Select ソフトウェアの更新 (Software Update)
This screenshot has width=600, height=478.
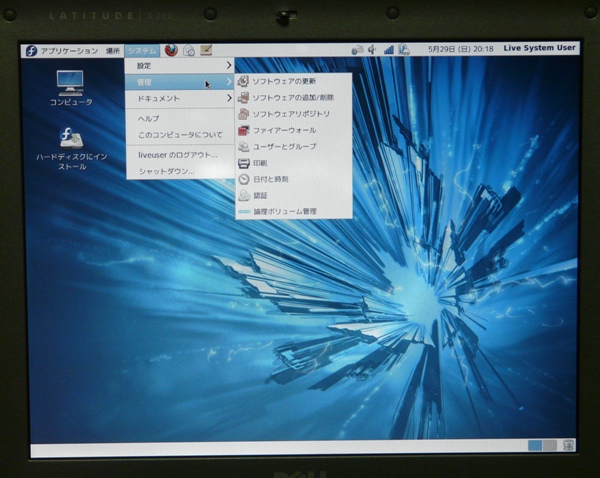pos(284,81)
